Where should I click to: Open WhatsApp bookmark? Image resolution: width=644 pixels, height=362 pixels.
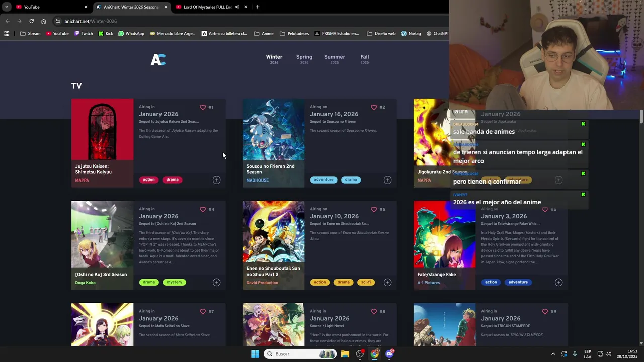pos(131,34)
